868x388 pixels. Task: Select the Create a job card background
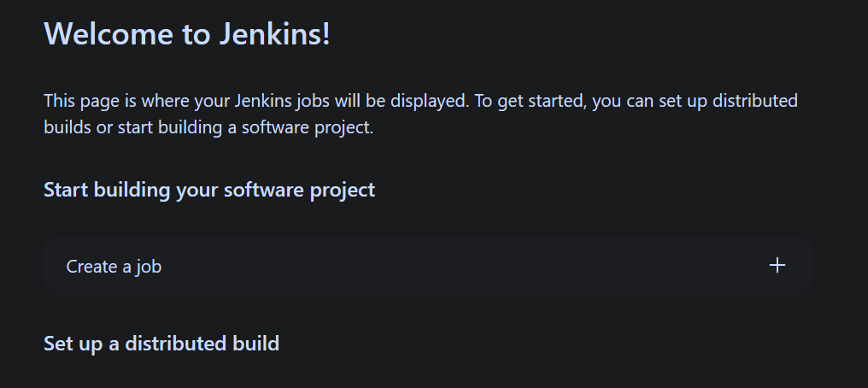coord(427,265)
